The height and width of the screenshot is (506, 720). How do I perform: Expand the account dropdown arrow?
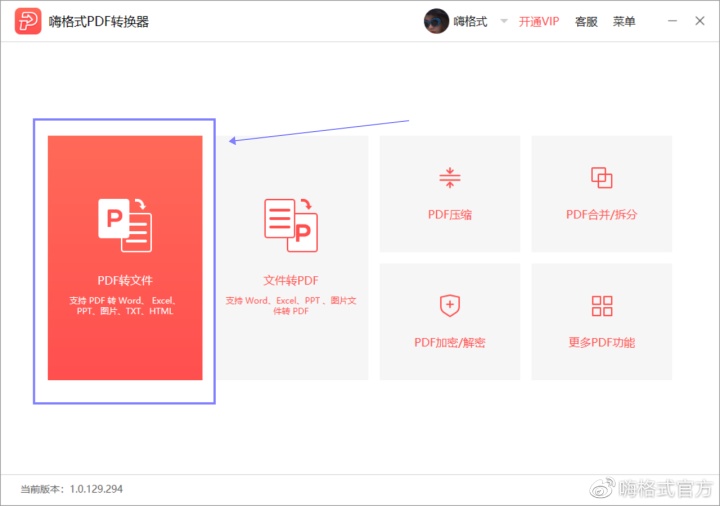click(504, 21)
